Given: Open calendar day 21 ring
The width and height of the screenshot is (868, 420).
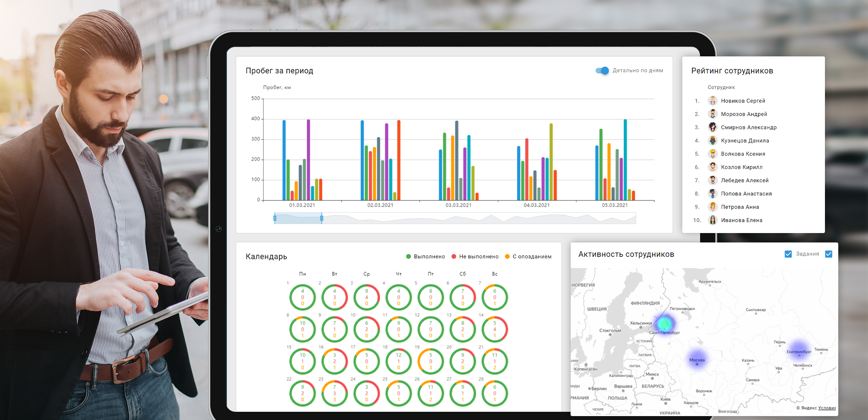Looking at the screenshot, I should (x=495, y=362).
